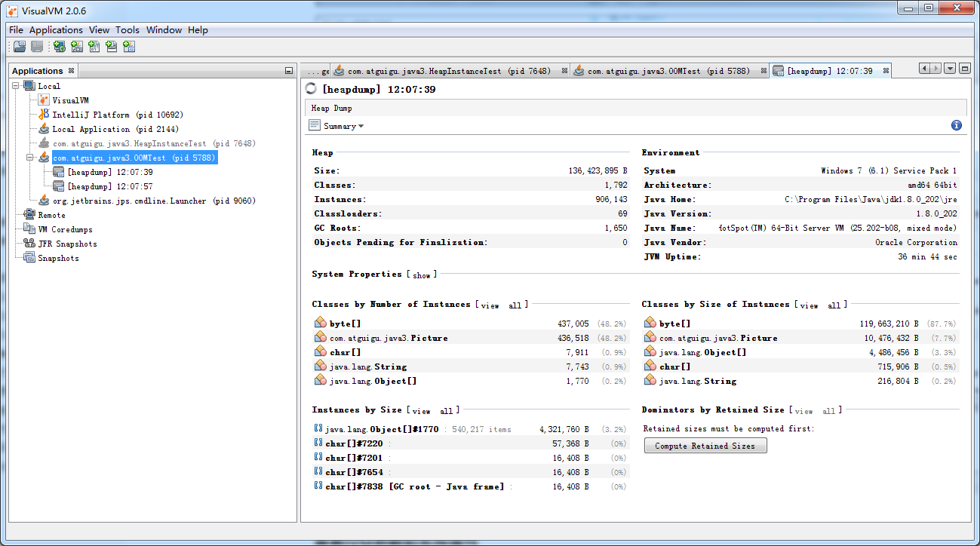Click the Local computer icon in tree
The width and height of the screenshot is (980, 546).
coord(29,86)
